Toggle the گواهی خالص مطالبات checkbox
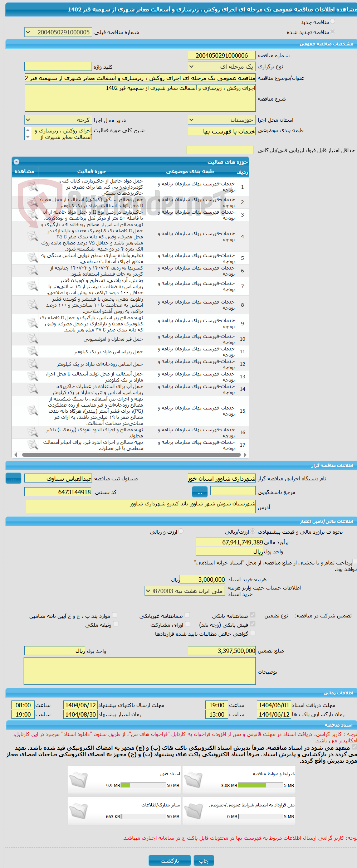357x868 pixels. [x=253, y=633]
